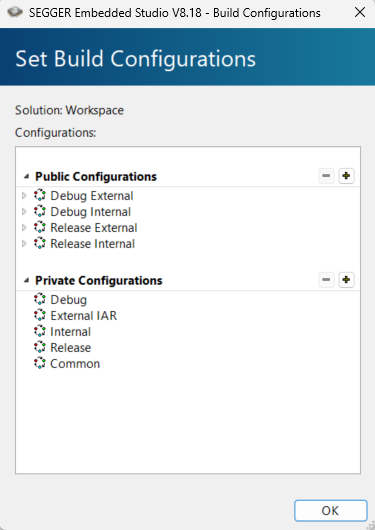
Task: Click the Common configuration icon
Action: pos(40,363)
